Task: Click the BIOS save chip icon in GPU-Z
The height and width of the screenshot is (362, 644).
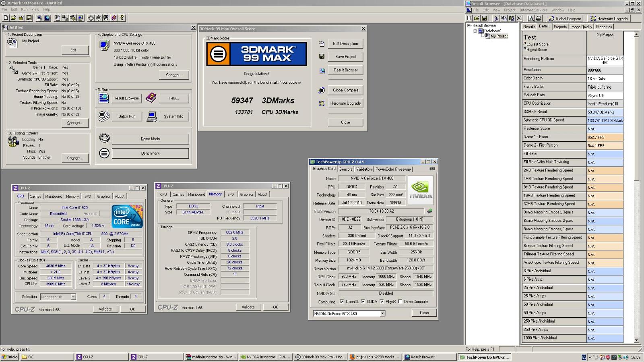Action: tap(429, 211)
